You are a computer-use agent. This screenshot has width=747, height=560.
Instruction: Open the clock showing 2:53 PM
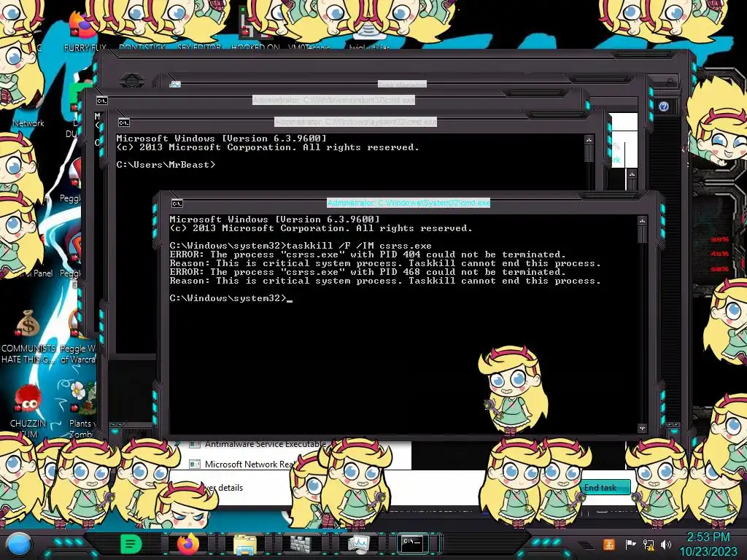click(708, 537)
